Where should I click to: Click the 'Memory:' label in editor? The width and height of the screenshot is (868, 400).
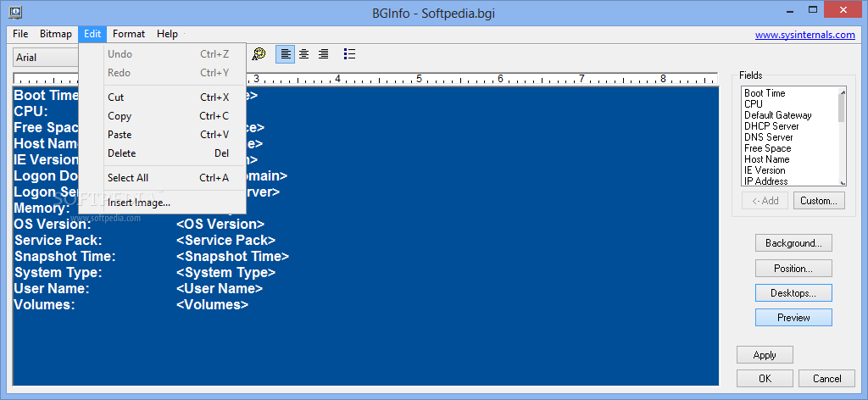[x=42, y=208]
